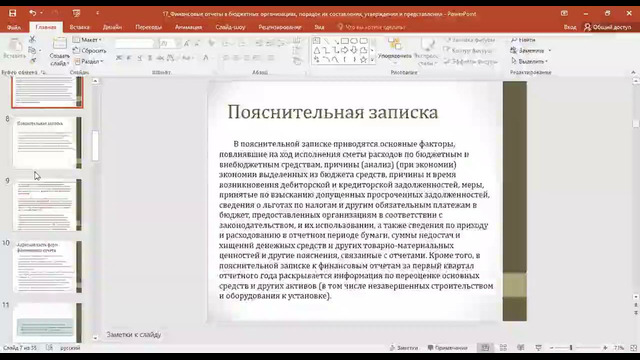This screenshot has height=360, width=640.
Task: Save the presentation using the floppy disk icon
Action: point(13,13)
